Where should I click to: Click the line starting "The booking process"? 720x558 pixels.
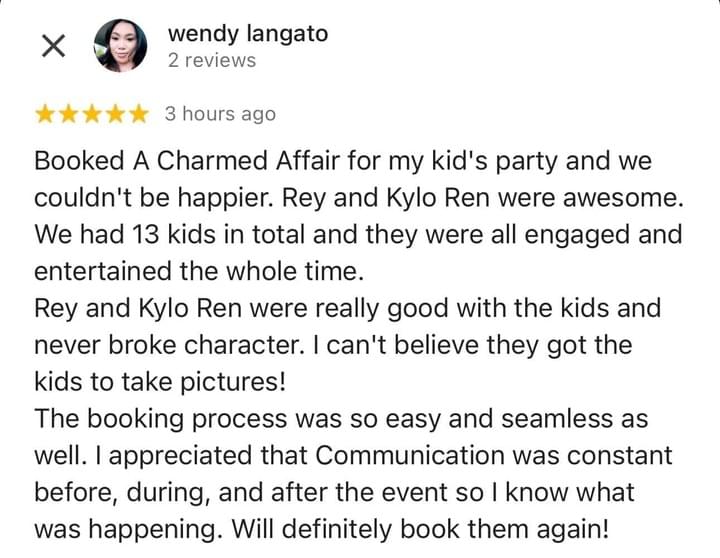point(341,419)
